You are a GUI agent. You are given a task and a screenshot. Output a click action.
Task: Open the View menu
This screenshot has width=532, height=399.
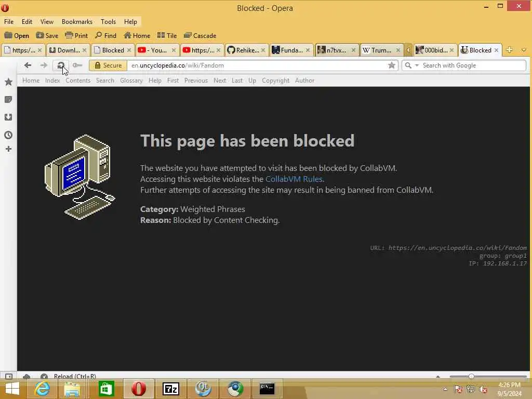tap(47, 22)
